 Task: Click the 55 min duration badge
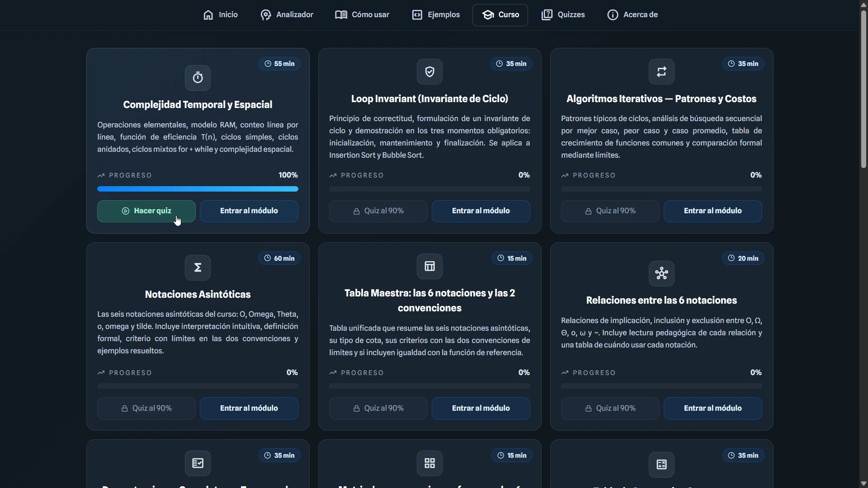[279, 64]
